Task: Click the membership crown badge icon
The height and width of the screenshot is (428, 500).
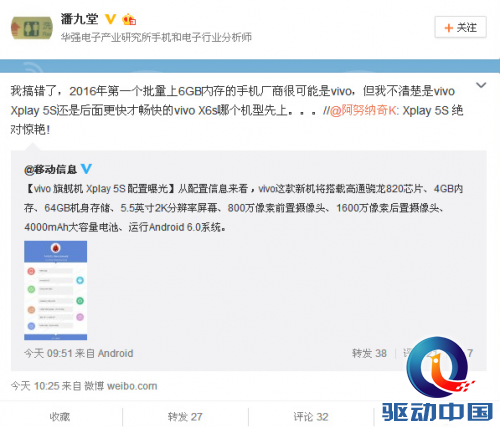Action: pos(129,20)
